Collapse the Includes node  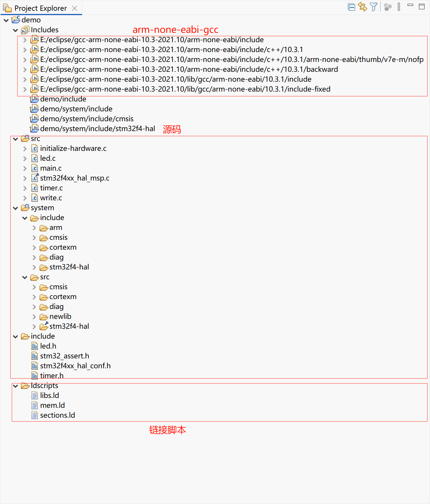16,30
